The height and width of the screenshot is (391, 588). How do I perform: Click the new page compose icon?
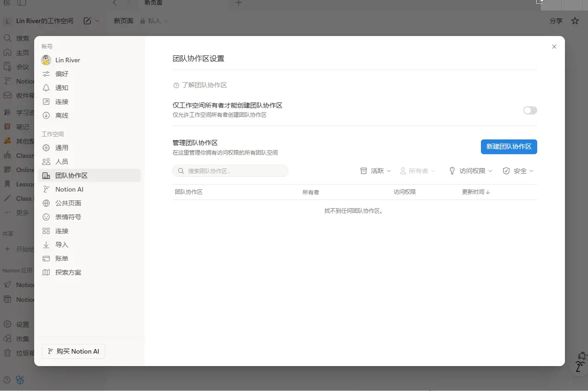coord(87,21)
